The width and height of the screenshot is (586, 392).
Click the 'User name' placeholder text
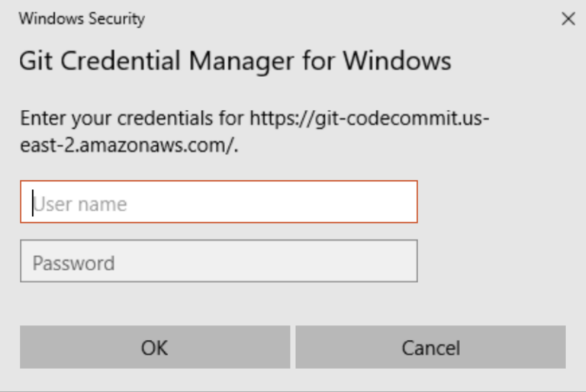(x=80, y=204)
